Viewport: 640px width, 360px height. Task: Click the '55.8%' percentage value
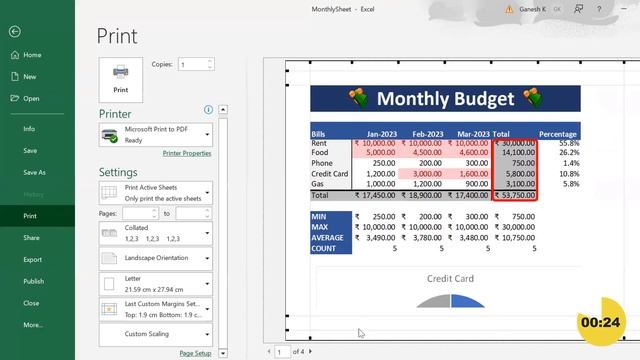(569, 143)
